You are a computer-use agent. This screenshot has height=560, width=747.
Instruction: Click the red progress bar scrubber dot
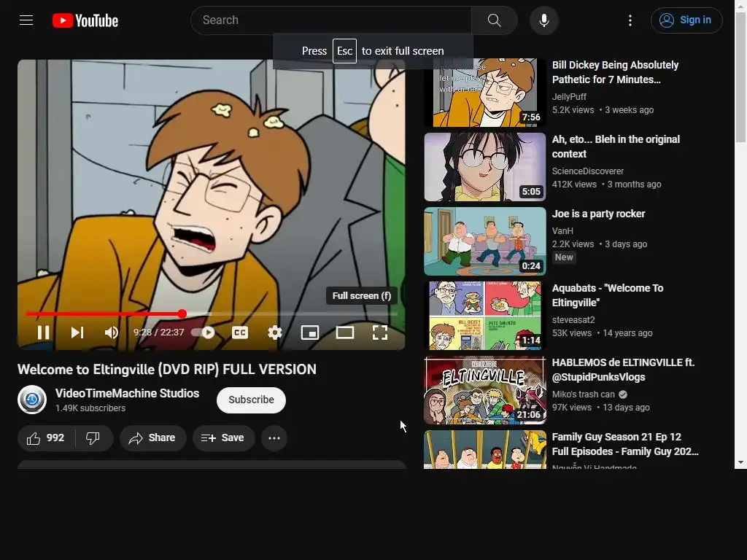182,314
